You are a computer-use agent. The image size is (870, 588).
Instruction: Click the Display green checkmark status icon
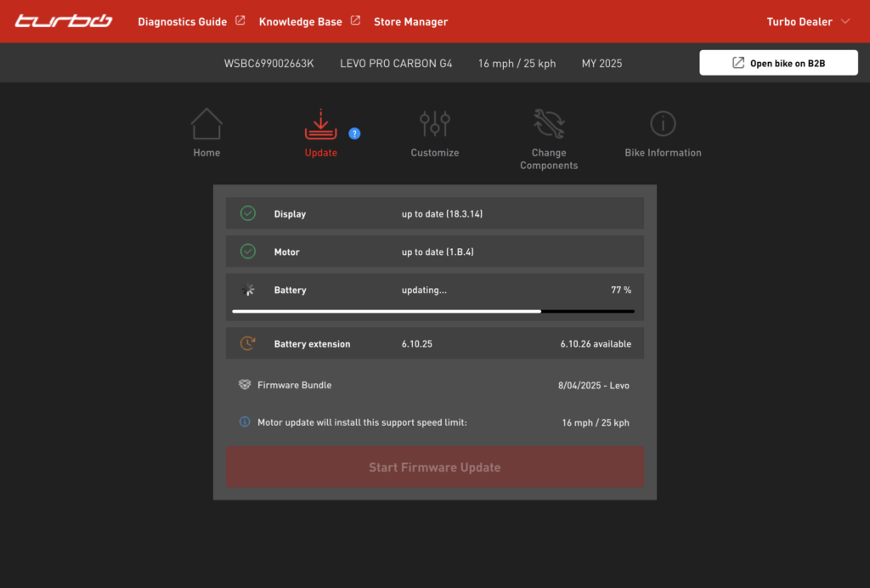point(247,213)
